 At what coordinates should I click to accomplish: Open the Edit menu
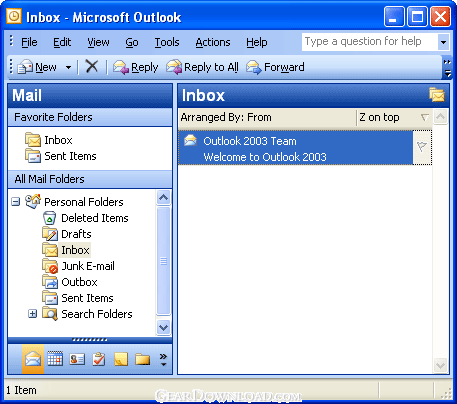(x=62, y=42)
